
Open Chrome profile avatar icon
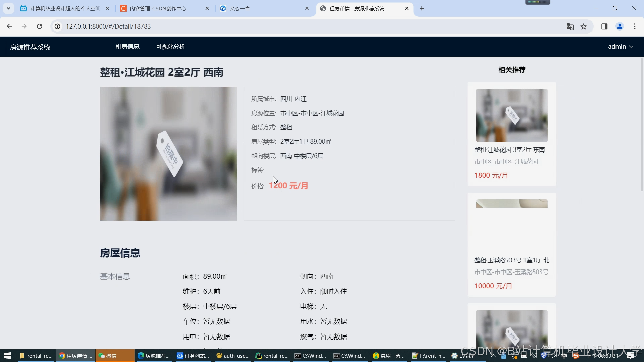coord(620,26)
